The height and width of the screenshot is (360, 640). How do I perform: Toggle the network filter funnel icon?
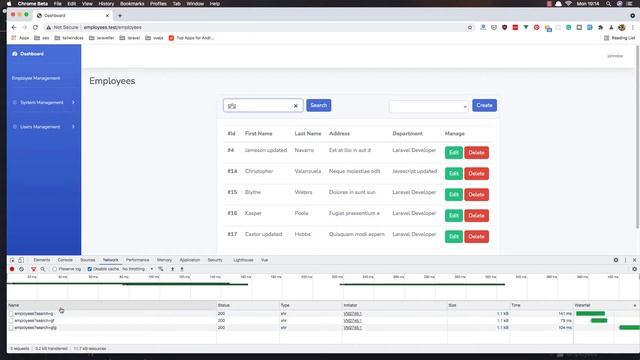tap(33, 269)
